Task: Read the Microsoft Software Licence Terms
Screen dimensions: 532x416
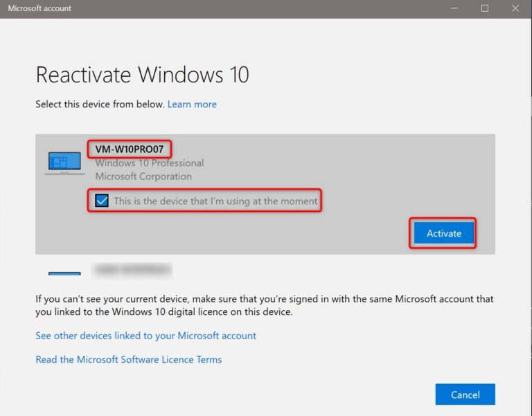Action: click(x=128, y=360)
